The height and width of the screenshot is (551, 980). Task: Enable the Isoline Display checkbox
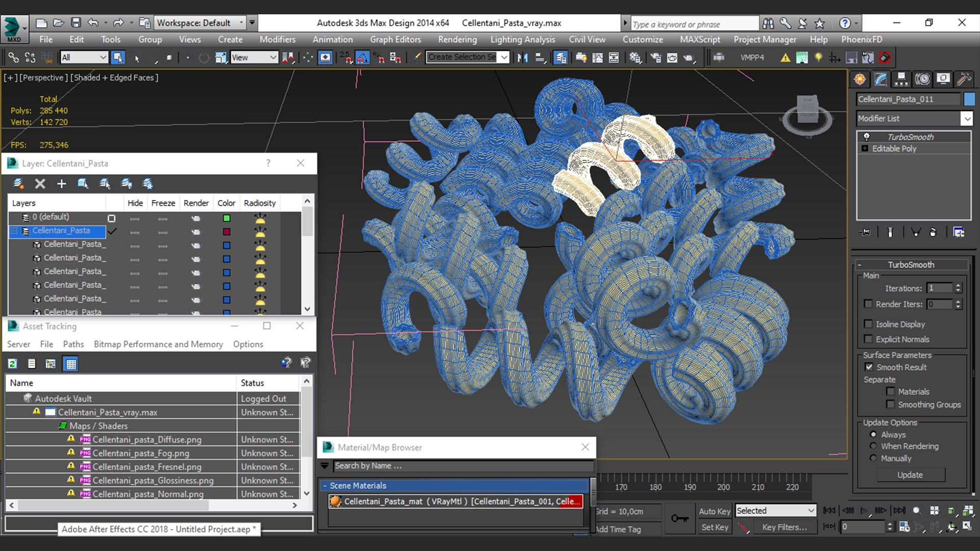click(x=868, y=324)
